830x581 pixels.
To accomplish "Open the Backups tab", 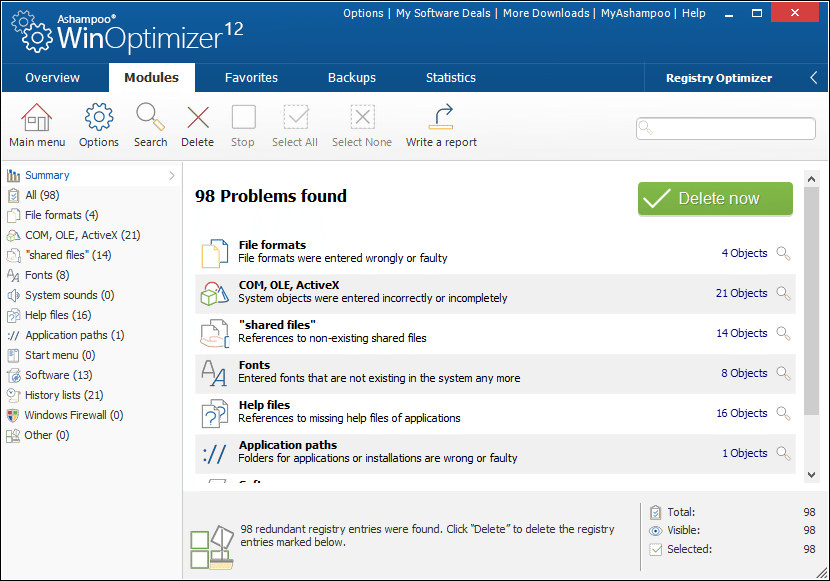I will tap(351, 78).
